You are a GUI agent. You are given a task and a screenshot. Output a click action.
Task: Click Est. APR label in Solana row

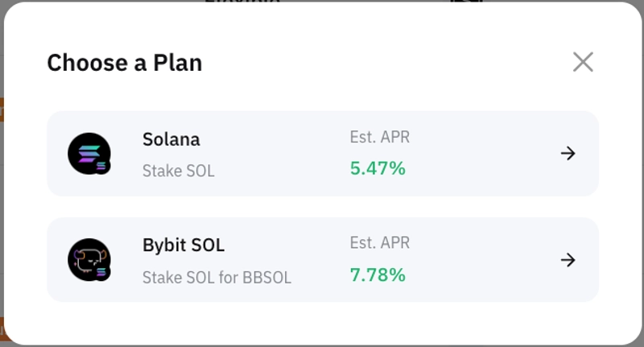coord(380,137)
